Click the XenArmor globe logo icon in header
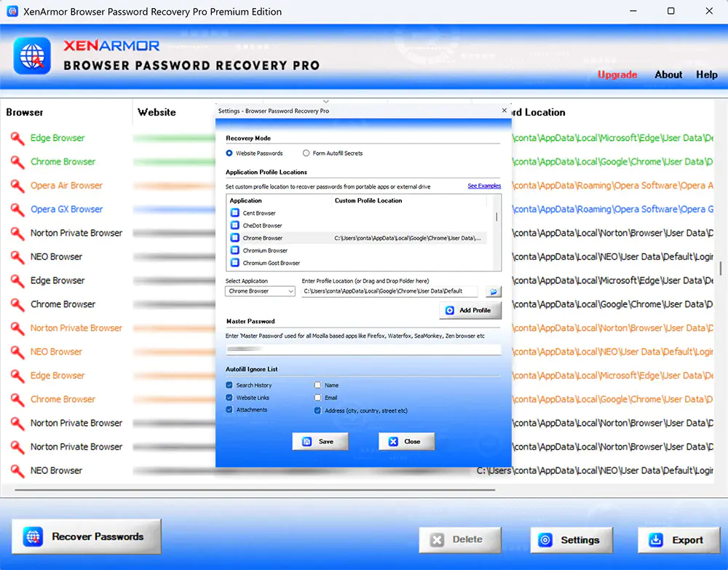 32,56
